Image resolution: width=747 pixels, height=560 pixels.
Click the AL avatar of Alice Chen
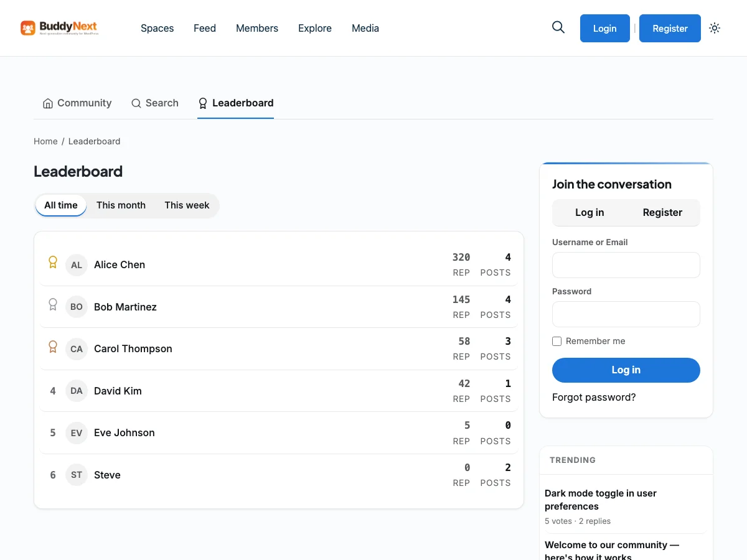(77, 264)
